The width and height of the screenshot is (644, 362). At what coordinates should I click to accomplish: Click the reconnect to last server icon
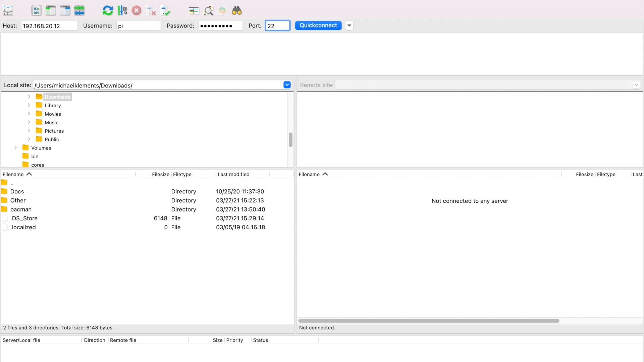point(165,11)
